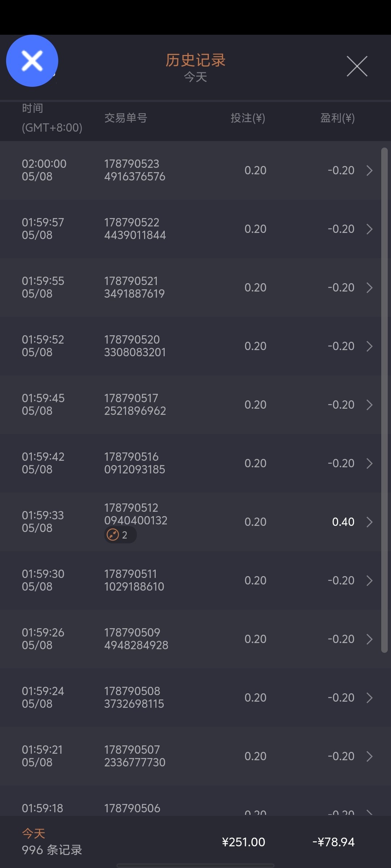Tap arrow on the 01:59:45 record
This screenshot has width=391, height=868.
[x=369, y=405]
